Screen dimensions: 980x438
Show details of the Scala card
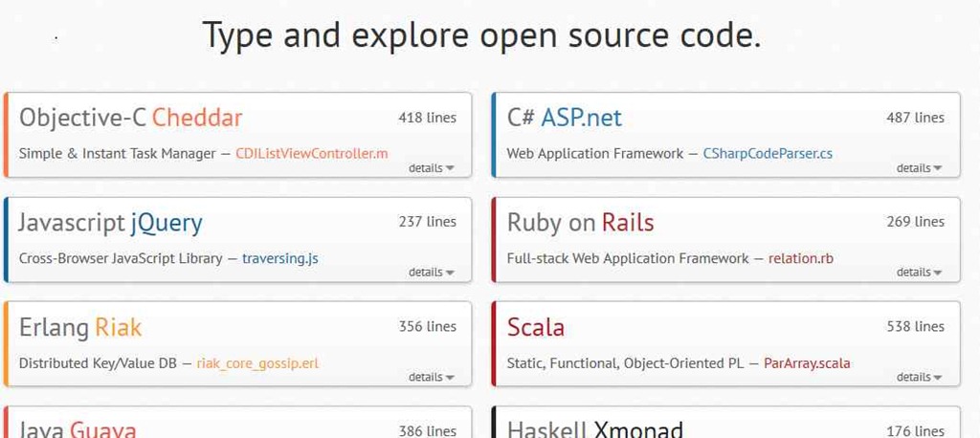click(x=919, y=377)
